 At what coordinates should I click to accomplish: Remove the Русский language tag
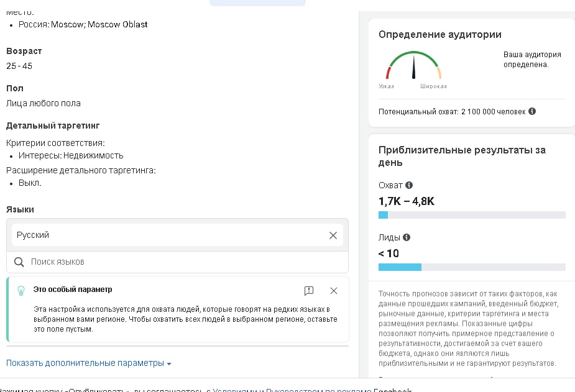tap(333, 235)
